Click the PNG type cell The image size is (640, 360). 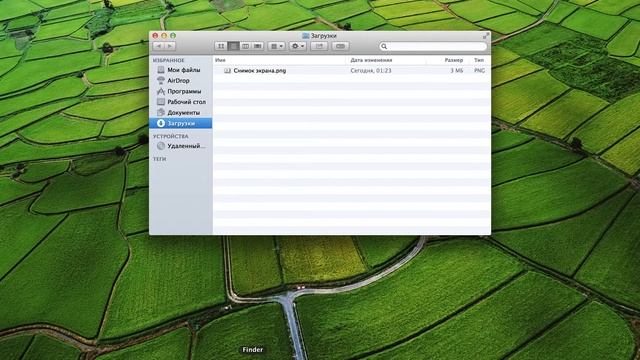tap(480, 71)
